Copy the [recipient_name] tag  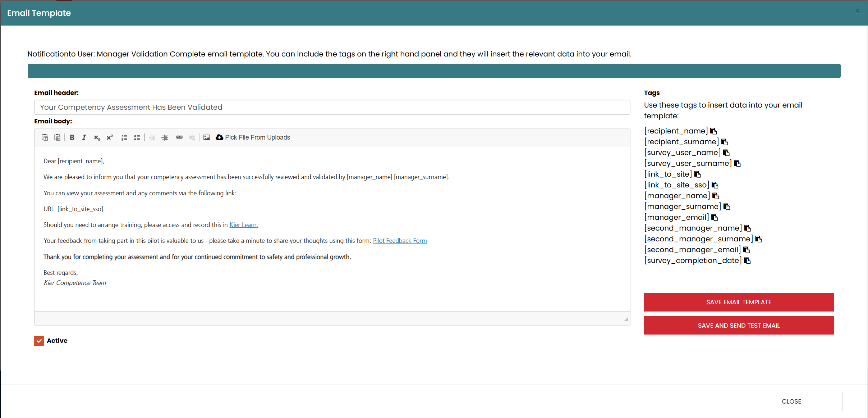click(x=713, y=131)
